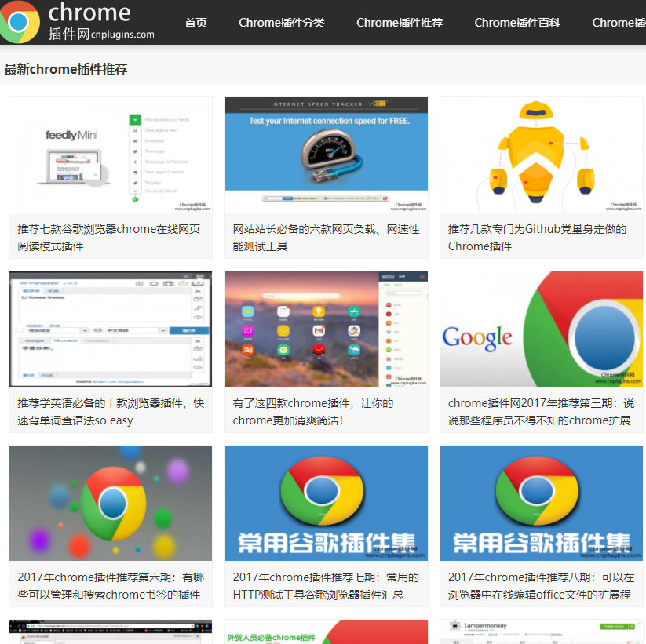Open article 推荐几款专门为Github党量身定做的Chrome插件

coord(537,238)
